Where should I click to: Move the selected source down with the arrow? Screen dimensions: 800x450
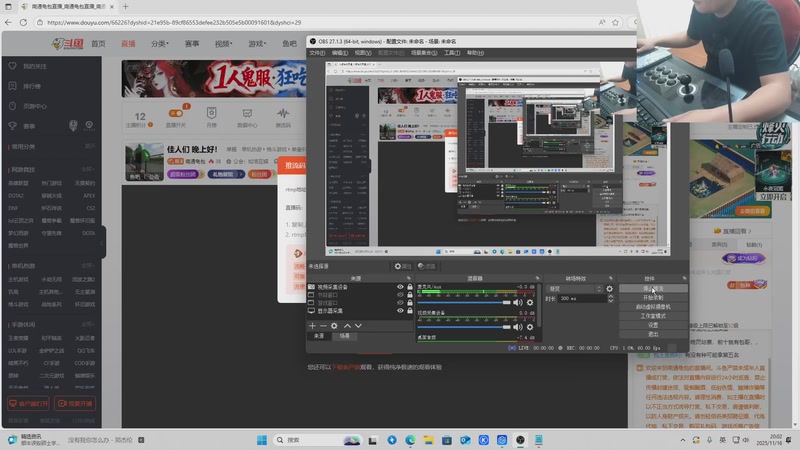[358, 326]
